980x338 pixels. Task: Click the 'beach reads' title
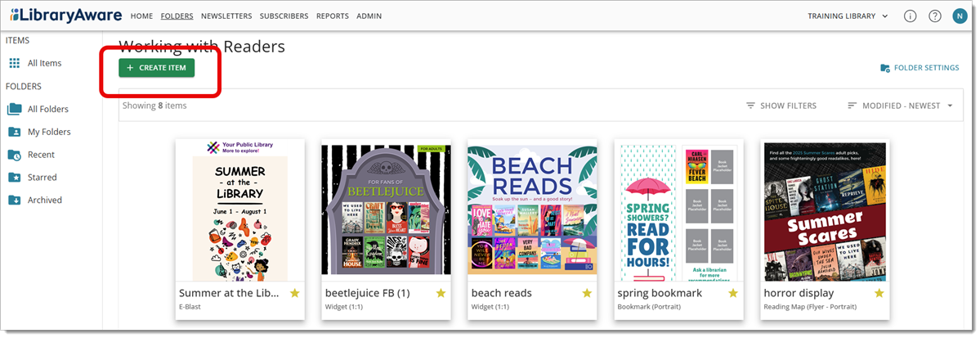[x=502, y=293]
